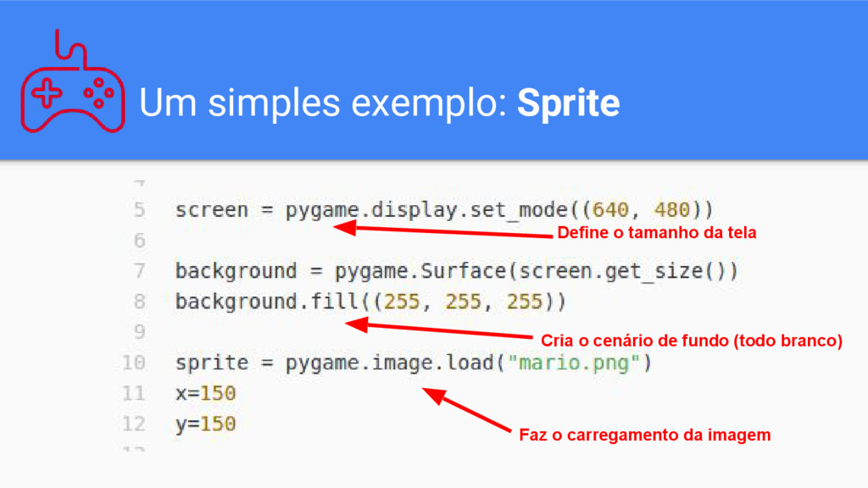The image size is (868, 488).
Task: Click line number 12 in the gutter
Action: click(133, 424)
